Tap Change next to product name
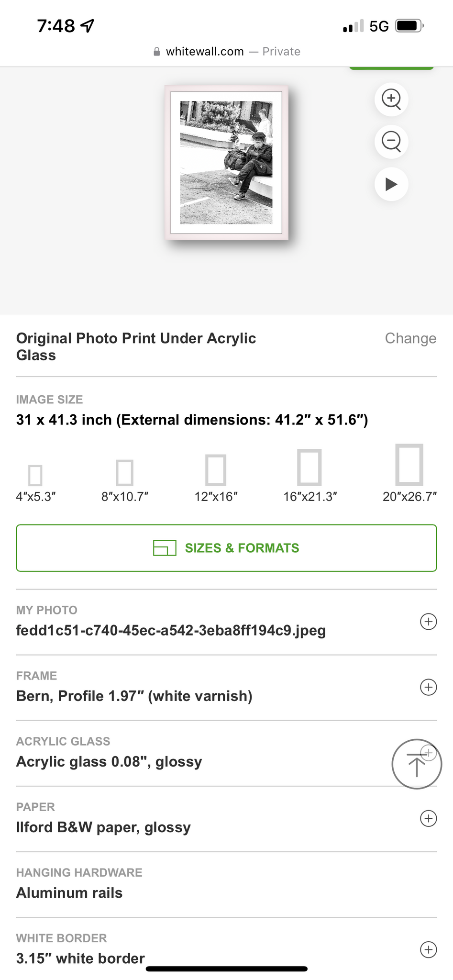Image resolution: width=453 pixels, height=980 pixels. tap(410, 338)
